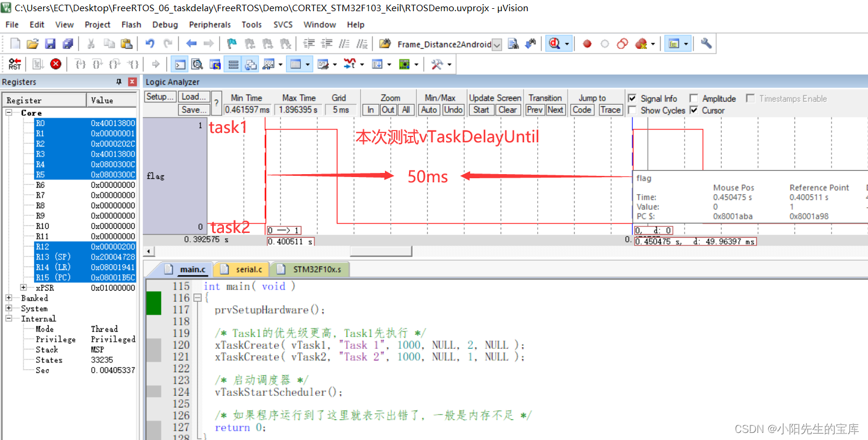
Task: Pin the Registers panel with the pushpin icon
Action: pyautogui.click(x=119, y=82)
